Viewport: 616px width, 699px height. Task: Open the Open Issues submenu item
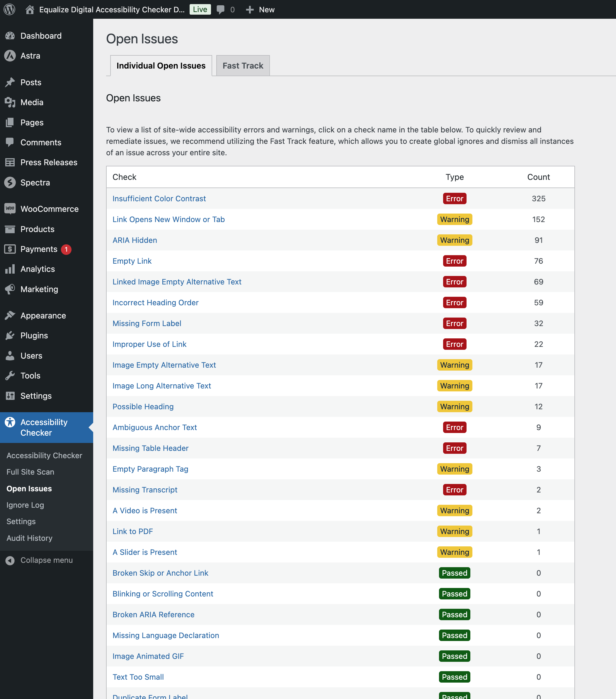tap(29, 489)
